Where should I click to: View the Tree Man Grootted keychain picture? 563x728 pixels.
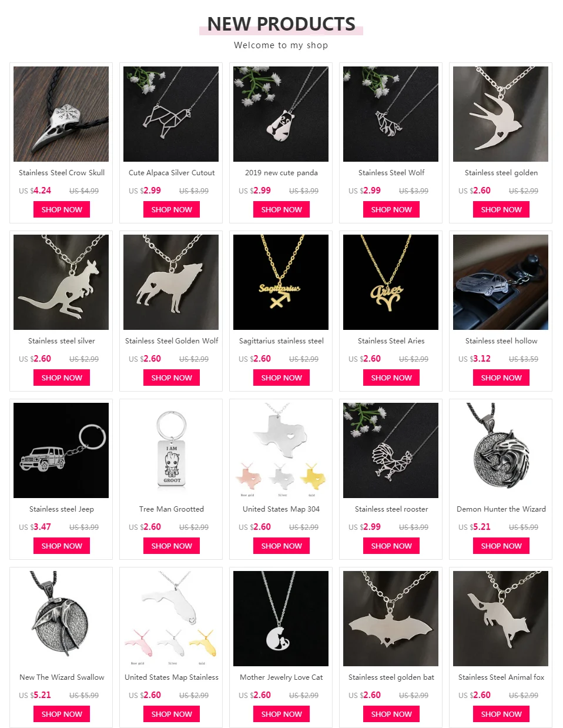point(171,450)
